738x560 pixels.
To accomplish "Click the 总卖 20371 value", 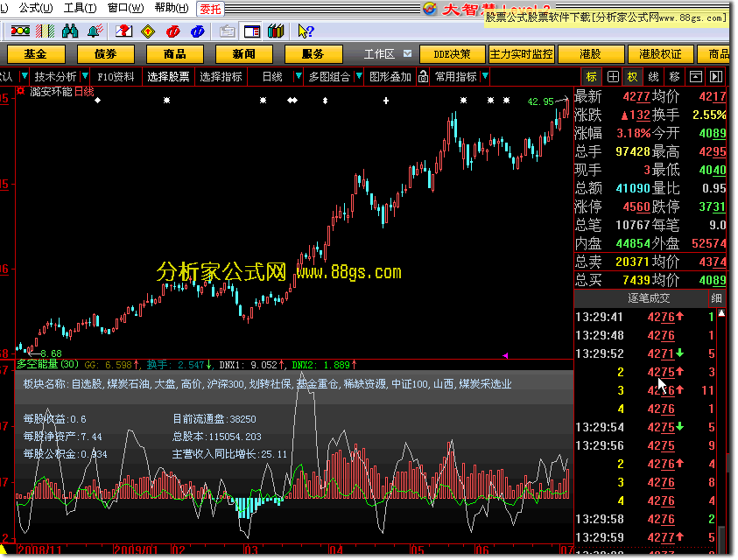I will pyautogui.click(x=633, y=262).
